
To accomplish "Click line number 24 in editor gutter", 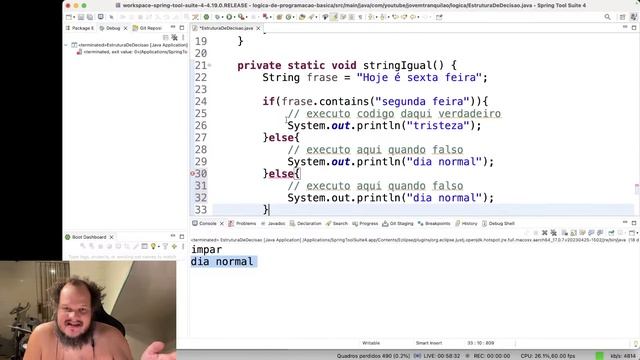I will [x=200, y=102].
